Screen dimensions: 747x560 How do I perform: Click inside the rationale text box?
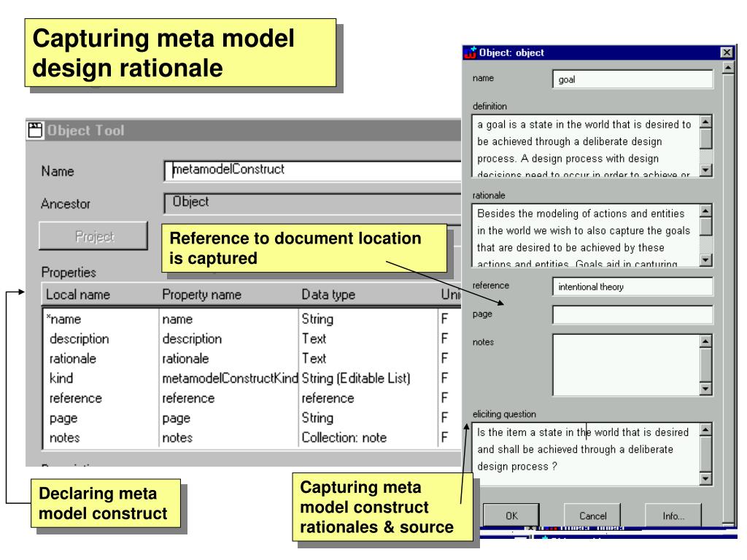click(x=586, y=236)
